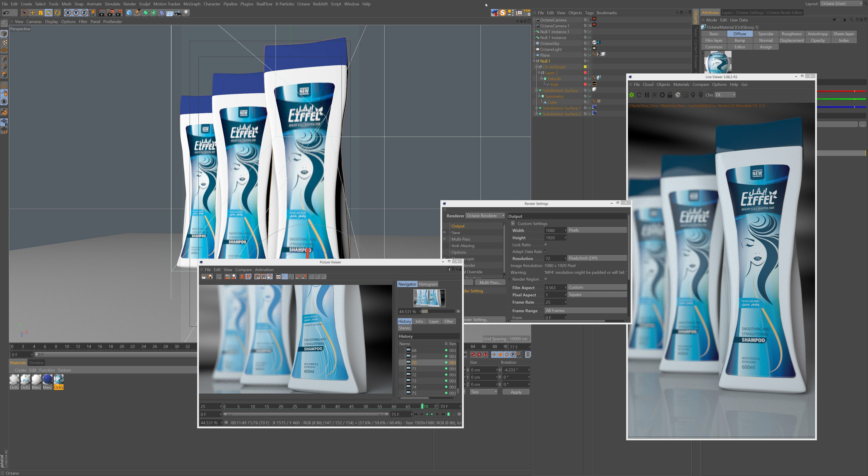Select frame 72 in the History list
The width and height of the screenshot is (868, 476).
414,375
